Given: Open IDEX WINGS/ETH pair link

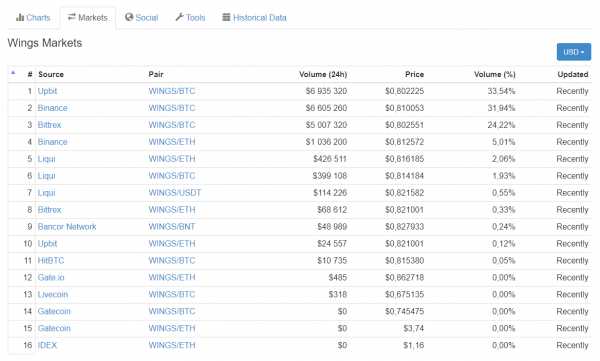Looking at the screenshot, I should coord(172,345).
